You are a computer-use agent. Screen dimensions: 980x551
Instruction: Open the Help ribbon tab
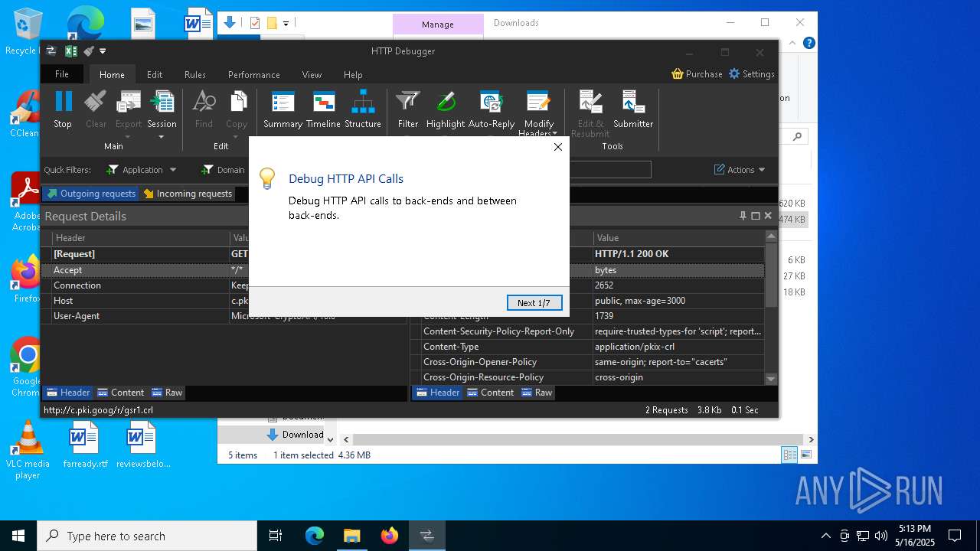point(353,74)
